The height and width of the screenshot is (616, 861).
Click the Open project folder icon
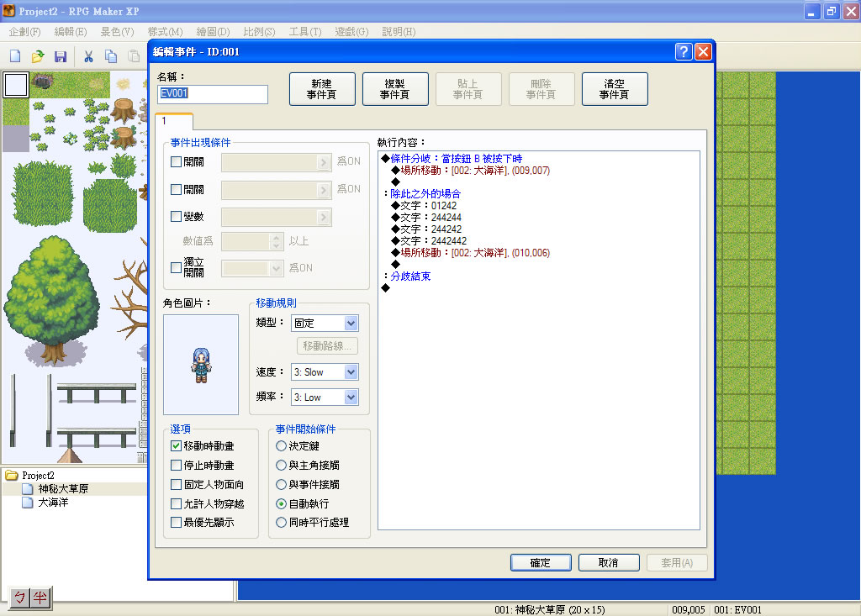coord(38,56)
